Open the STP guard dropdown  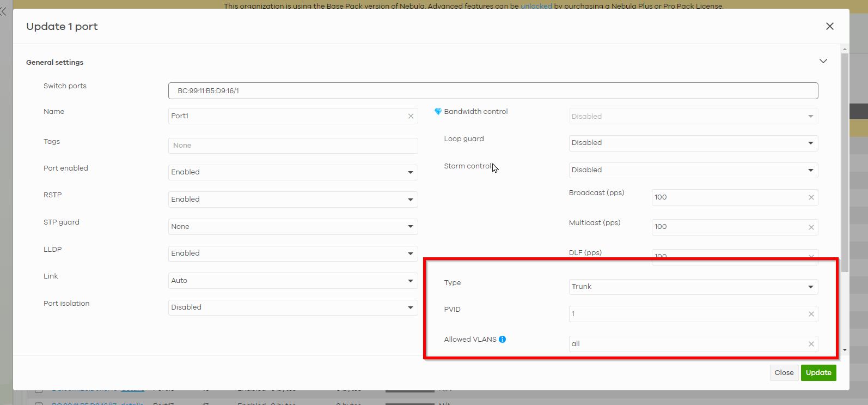pos(293,227)
